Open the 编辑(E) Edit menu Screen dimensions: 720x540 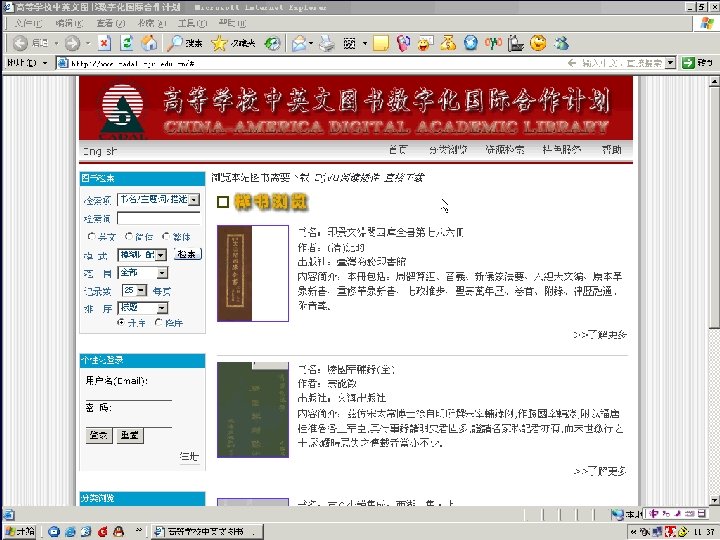click(x=69, y=23)
